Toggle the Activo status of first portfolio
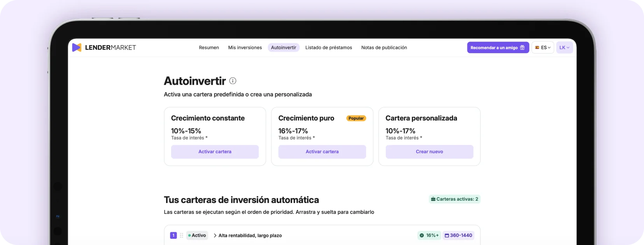Image resolution: width=644 pixels, height=245 pixels. 197,235
